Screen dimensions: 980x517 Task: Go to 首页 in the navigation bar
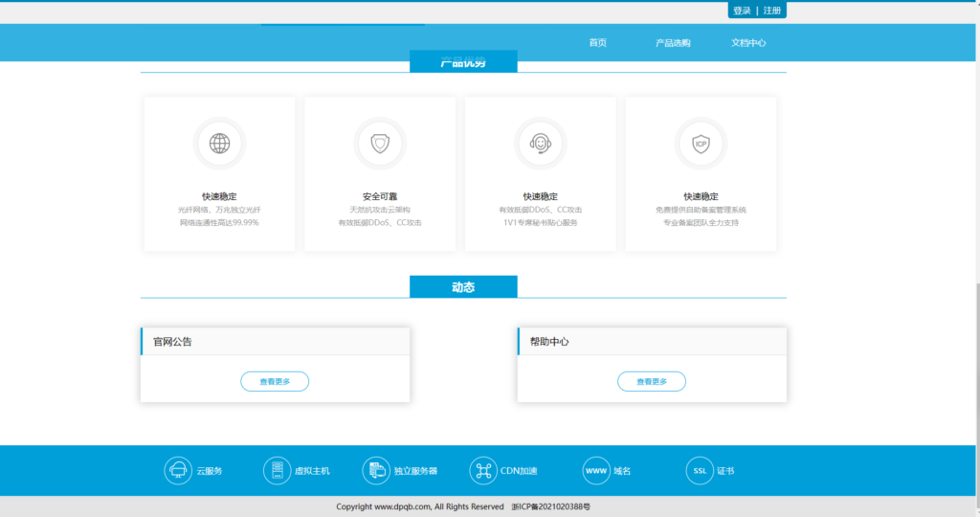coord(598,42)
